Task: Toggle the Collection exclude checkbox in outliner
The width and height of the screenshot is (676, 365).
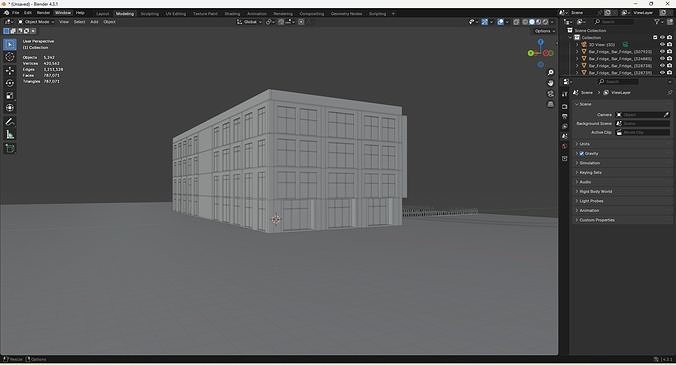Action: point(655,37)
